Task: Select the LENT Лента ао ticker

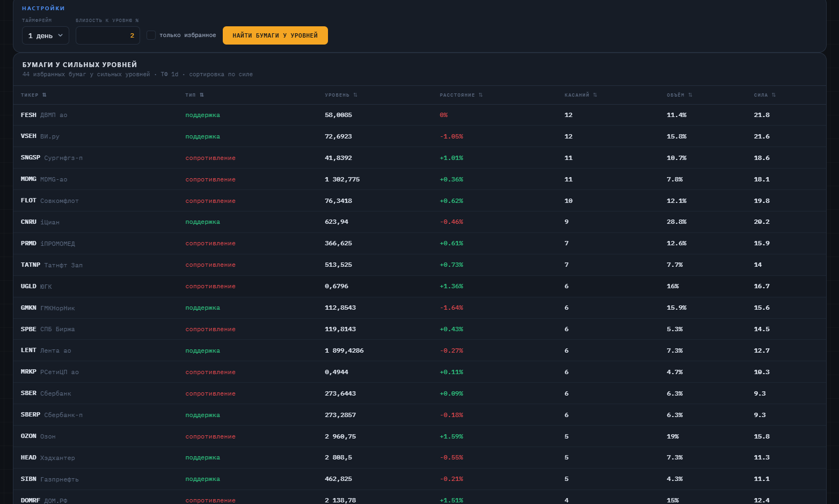Action: pyautogui.click(x=46, y=350)
